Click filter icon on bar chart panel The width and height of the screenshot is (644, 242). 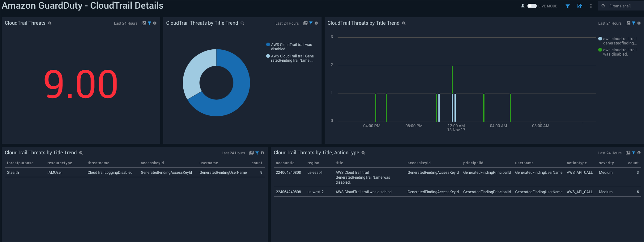633,23
